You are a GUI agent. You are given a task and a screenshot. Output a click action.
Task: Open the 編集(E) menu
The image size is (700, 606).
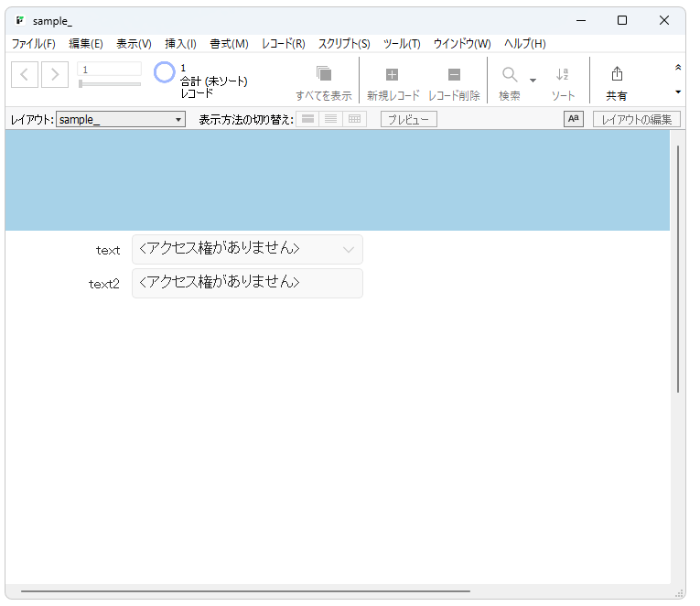pyautogui.click(x=86, y=44)
